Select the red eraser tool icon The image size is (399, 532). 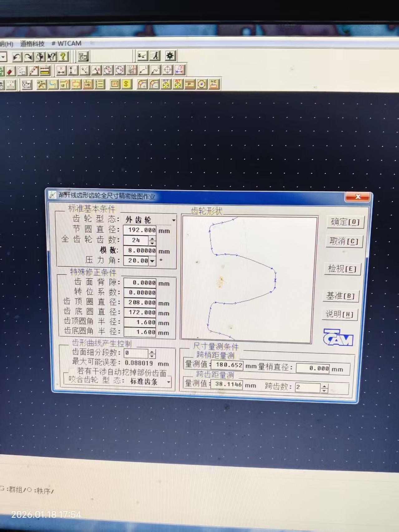[11, 71]
